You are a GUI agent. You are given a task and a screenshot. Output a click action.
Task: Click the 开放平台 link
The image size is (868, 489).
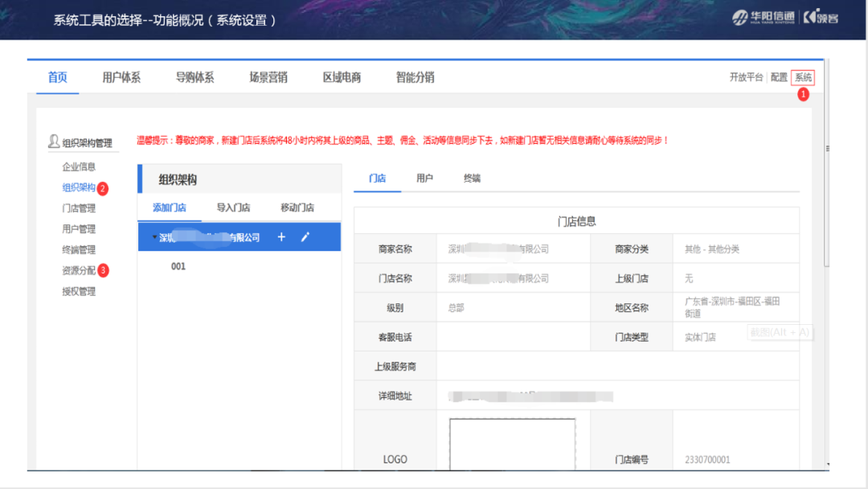(746, 77)
